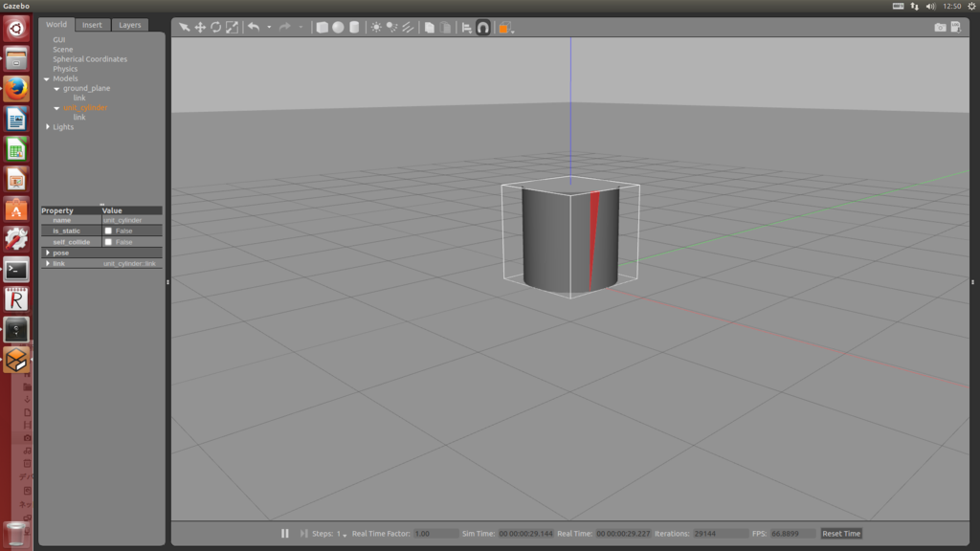Viewport: 980px width, 551px height.
Task: Collapse the ground_plane tree node
Action: (56, 89)
